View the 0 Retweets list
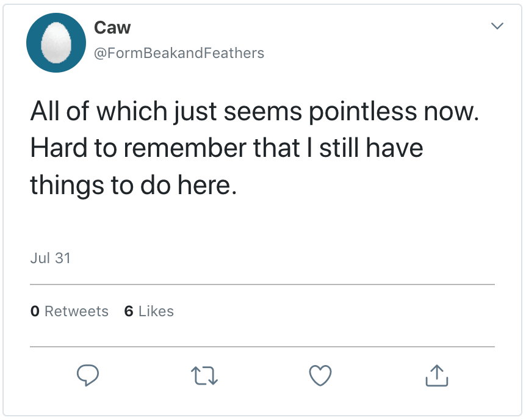526x420 pixels. pos(69,311)
